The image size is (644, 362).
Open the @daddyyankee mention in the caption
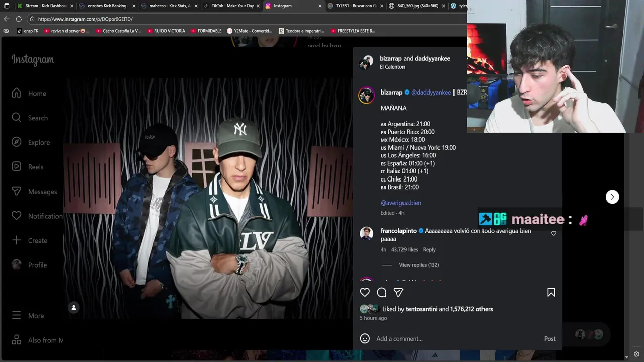coord(431,93)
